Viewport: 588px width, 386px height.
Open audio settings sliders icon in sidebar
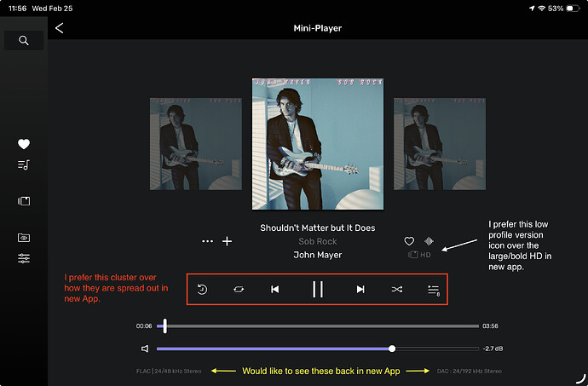24,258
